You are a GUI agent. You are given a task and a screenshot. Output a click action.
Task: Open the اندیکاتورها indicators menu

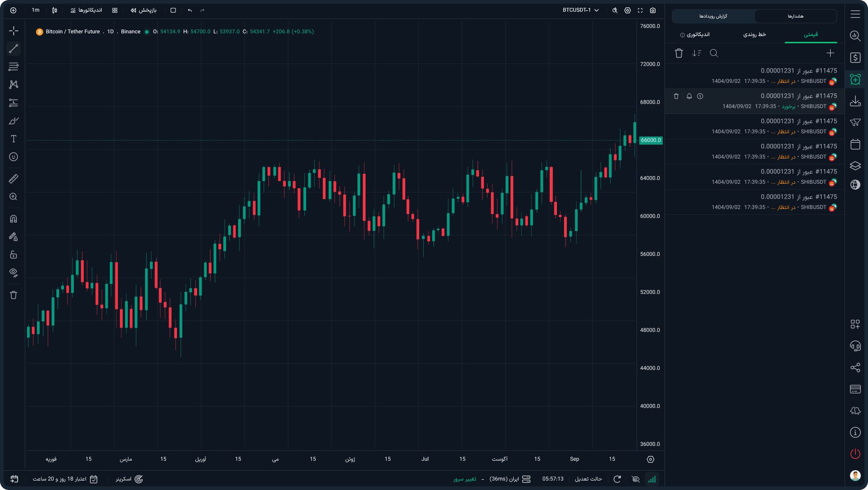pyautogui.click(x=86, y=10)
